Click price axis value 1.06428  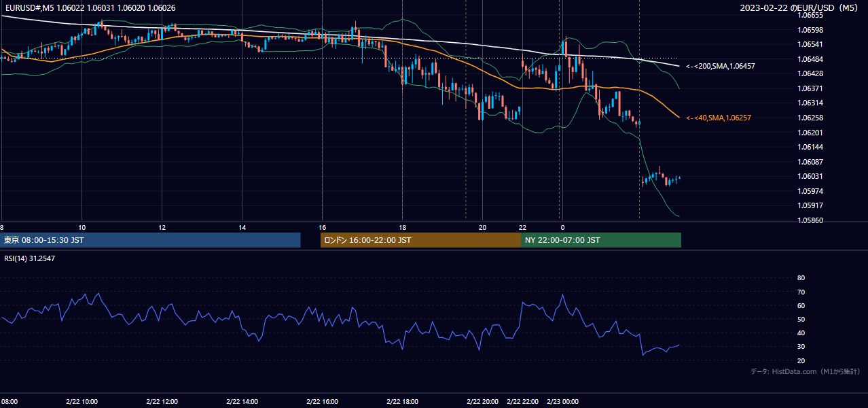tap(810, 73)
